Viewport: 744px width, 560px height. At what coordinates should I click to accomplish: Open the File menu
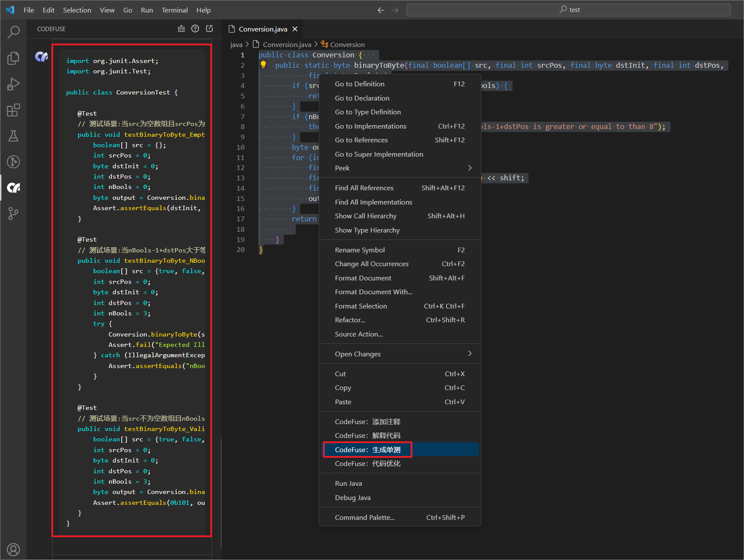29,10
